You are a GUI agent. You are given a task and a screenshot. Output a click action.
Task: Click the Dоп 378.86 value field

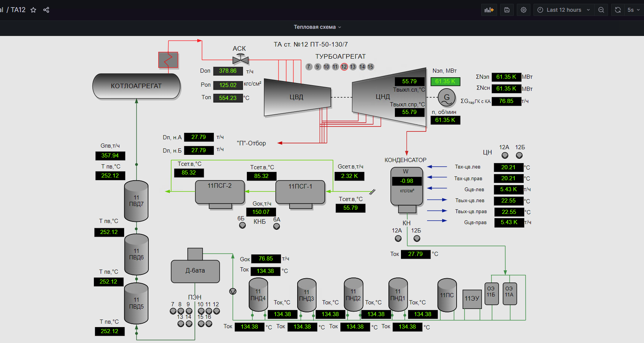click(x=228, y=71)
